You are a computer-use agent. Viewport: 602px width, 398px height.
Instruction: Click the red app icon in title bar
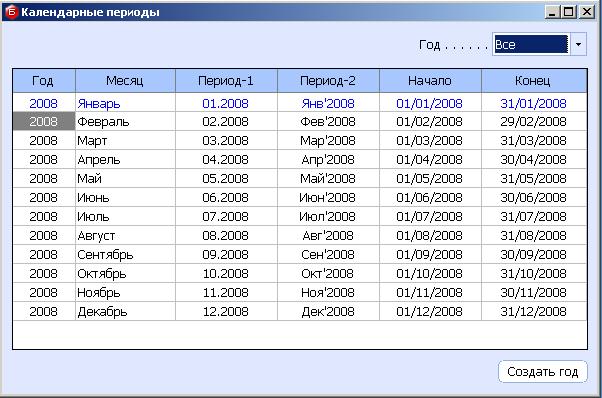pyautogui.click(x=12, y=12)
